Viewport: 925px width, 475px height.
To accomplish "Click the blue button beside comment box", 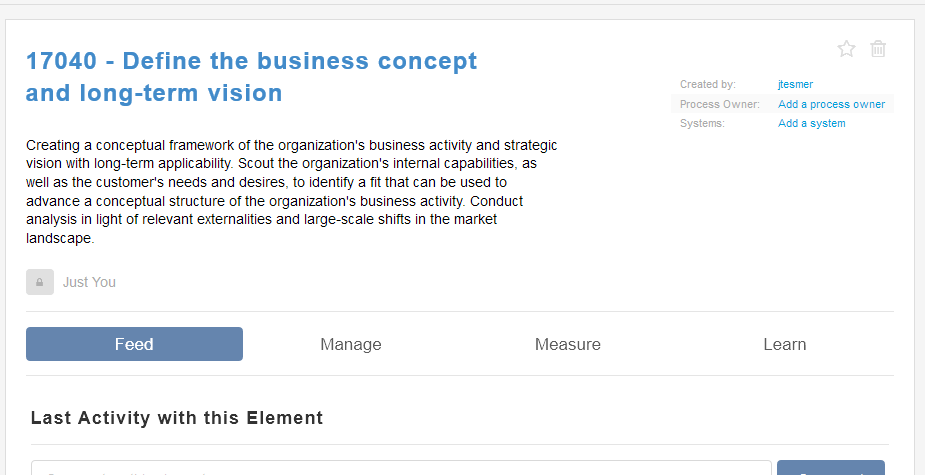I will (x=831, y=468).
